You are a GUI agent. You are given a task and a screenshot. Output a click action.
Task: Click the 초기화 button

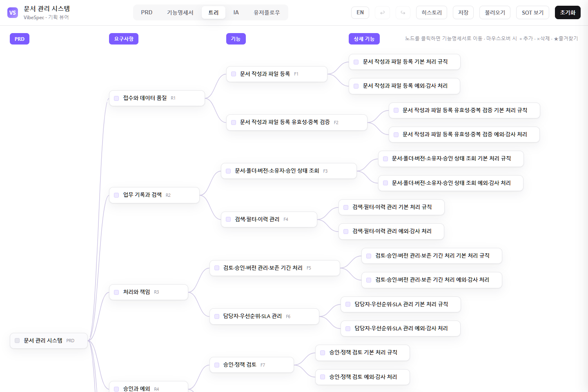click(568, 13)
